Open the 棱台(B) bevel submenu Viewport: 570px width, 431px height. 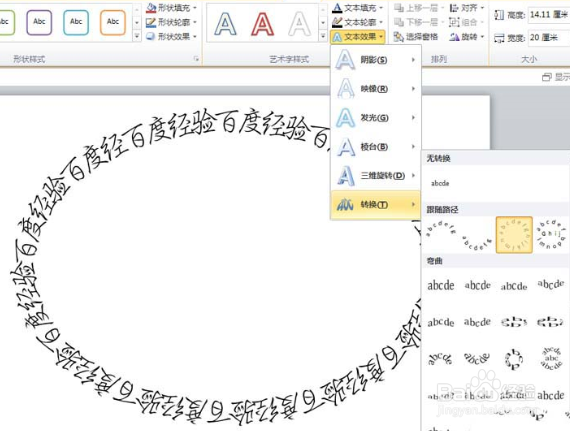376,147
